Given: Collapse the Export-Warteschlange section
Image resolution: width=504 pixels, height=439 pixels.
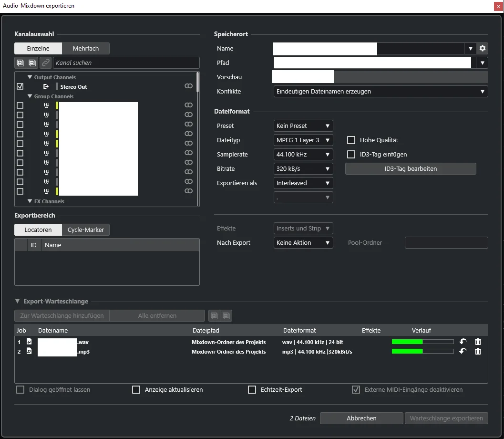Looking at the screenshot, I should (17, 302).
